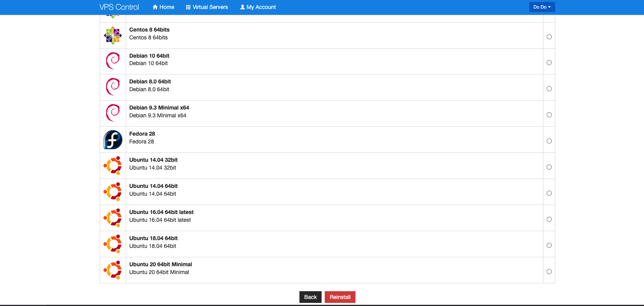Click the Debian 8.0 64bit swirl logo
This screenshot has height=306, width=644.
pyautogui.click(x=113, y=87)
